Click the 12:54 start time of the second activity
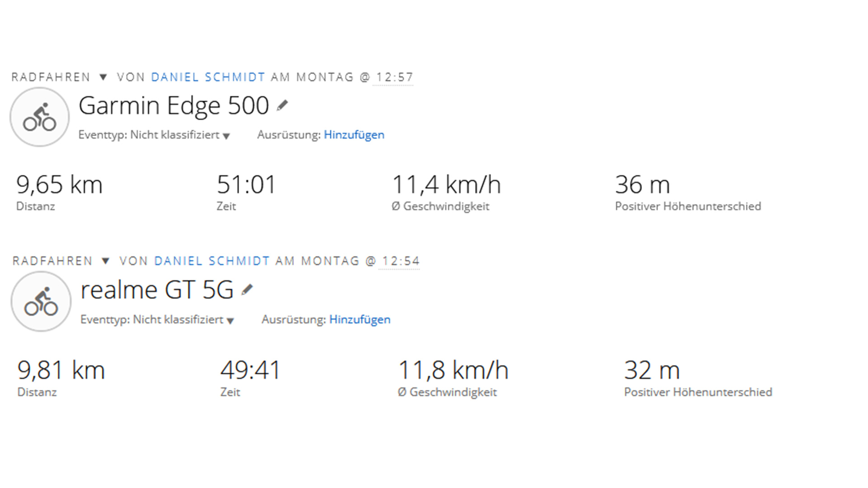Image resolution: width=868 pixels, height=488 pixels. point(401,261)
